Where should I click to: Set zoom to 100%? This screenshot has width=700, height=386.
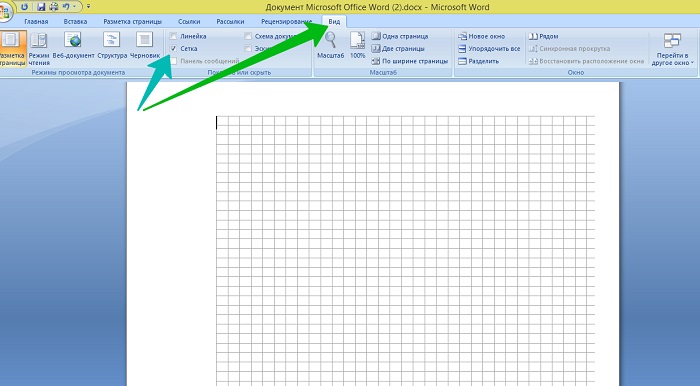358,46
